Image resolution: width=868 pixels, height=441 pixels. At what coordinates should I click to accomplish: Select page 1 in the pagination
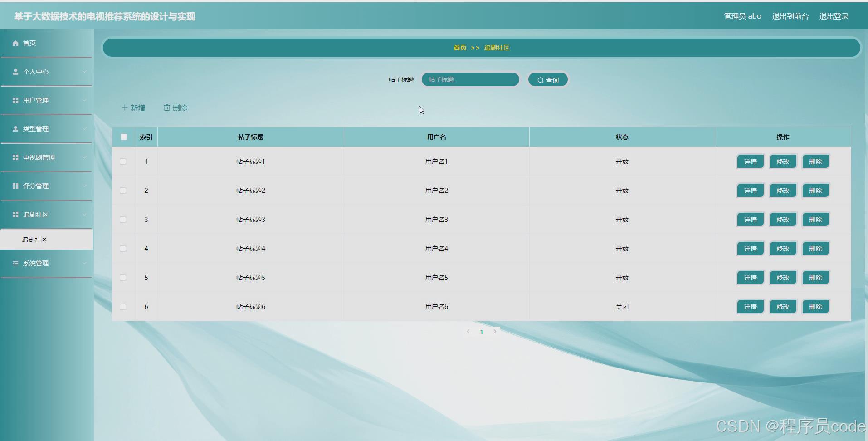[481, 332]
